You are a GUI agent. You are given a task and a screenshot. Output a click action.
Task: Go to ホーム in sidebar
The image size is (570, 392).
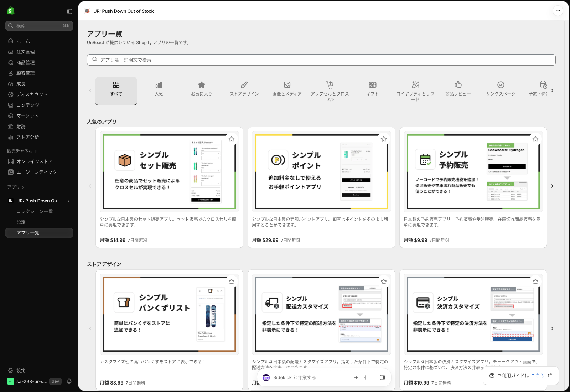[x=39, y=41]
